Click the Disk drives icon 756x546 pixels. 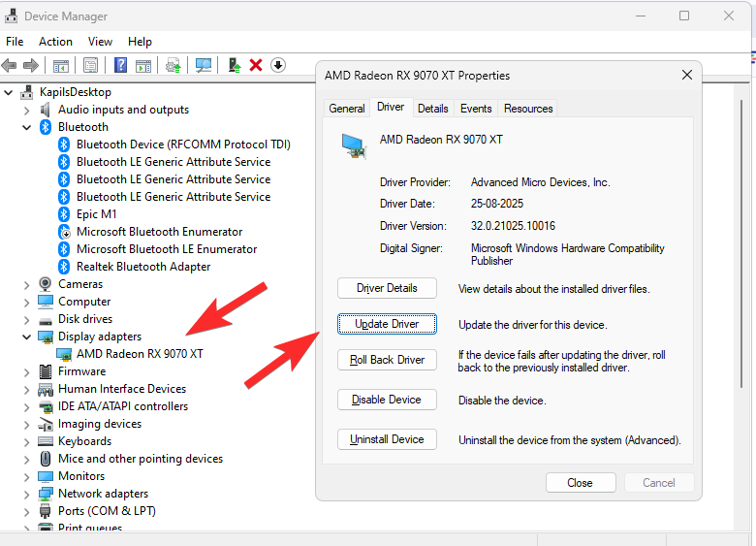(x=46, y=321)
